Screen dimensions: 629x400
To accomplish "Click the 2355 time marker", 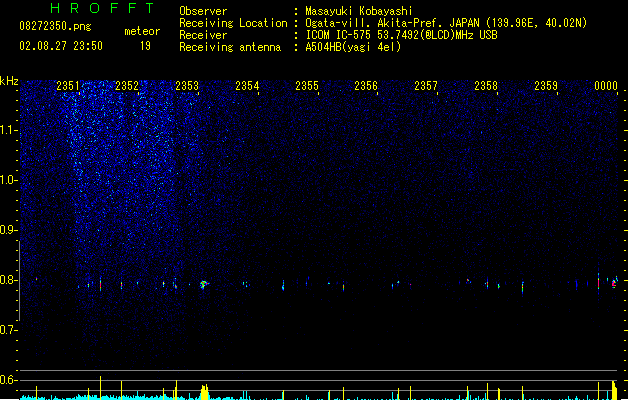I will coord(307,85).
